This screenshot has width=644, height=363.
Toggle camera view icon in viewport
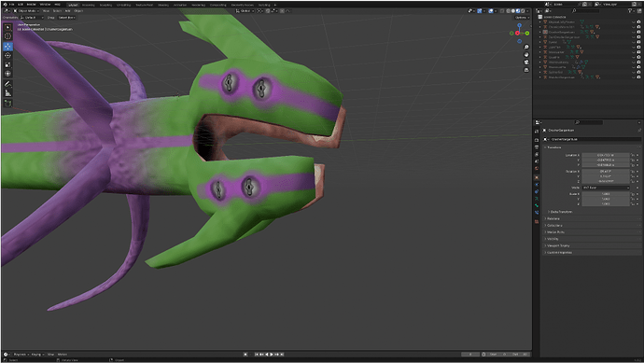(x=526, y=62)
